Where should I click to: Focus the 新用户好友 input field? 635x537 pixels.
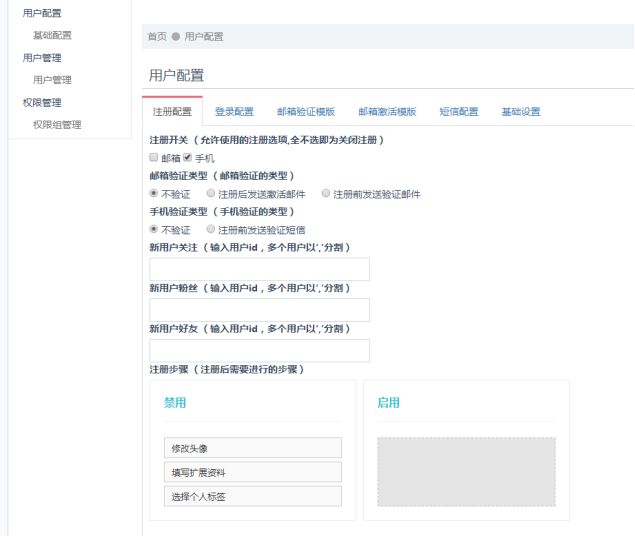click(x=259, y=350)
